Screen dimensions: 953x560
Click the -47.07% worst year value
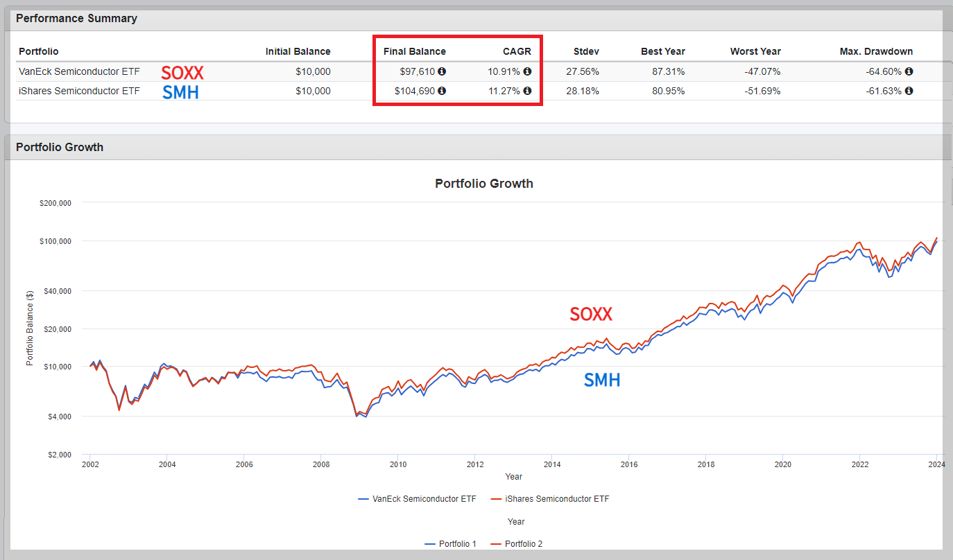point(764,71)
